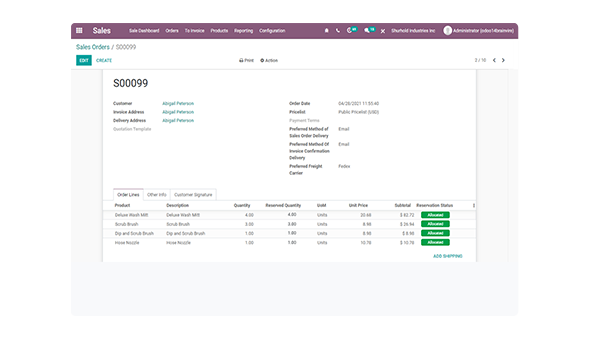Click Allocated badge in Hose Nozzle row

click(x=435, y=243)
